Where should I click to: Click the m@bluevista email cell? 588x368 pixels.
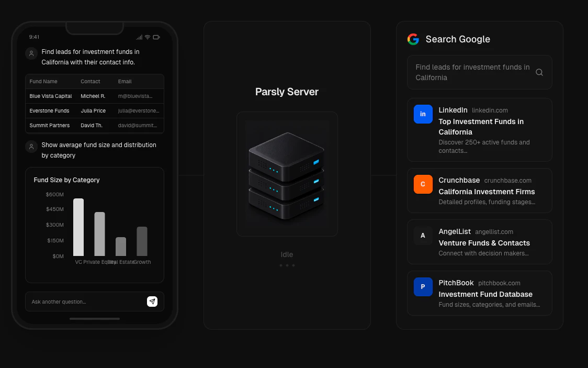point(135,96)
